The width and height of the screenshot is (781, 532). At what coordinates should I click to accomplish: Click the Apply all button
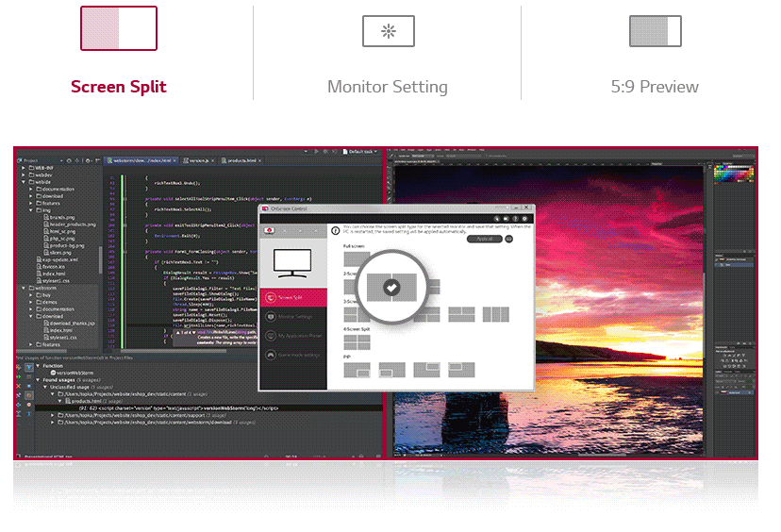484,239
